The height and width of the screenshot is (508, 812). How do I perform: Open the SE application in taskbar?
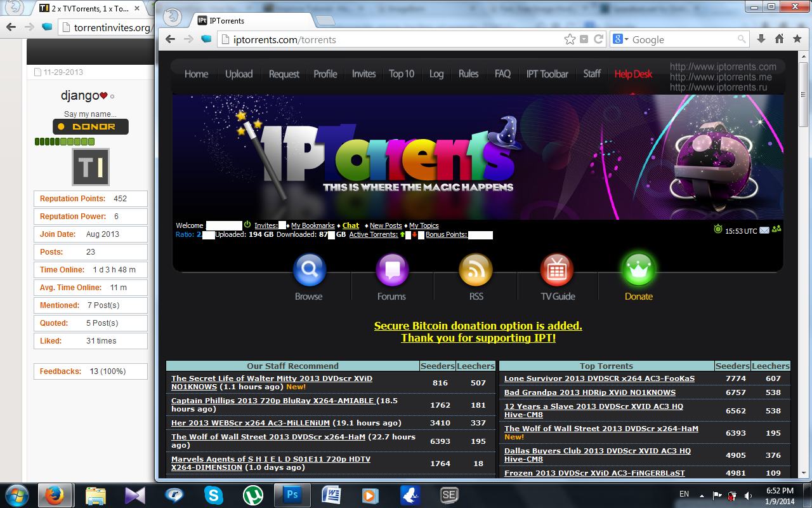click(x=450, y=495)
